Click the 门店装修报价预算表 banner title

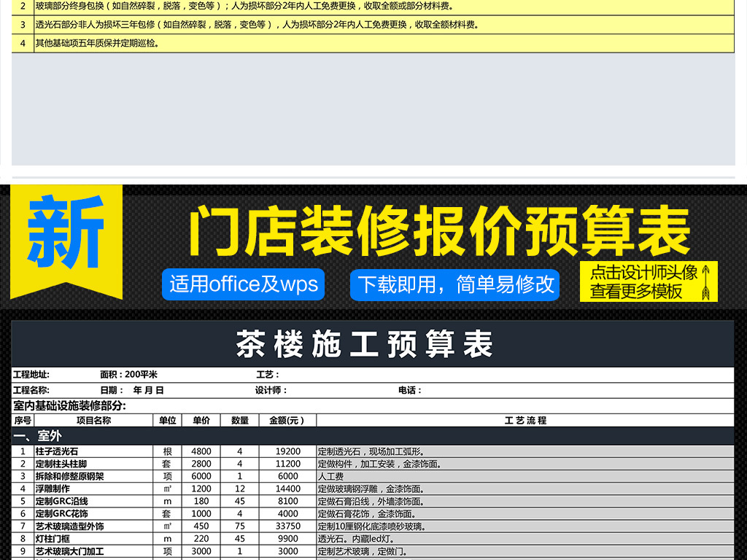(x=439, y=232)
